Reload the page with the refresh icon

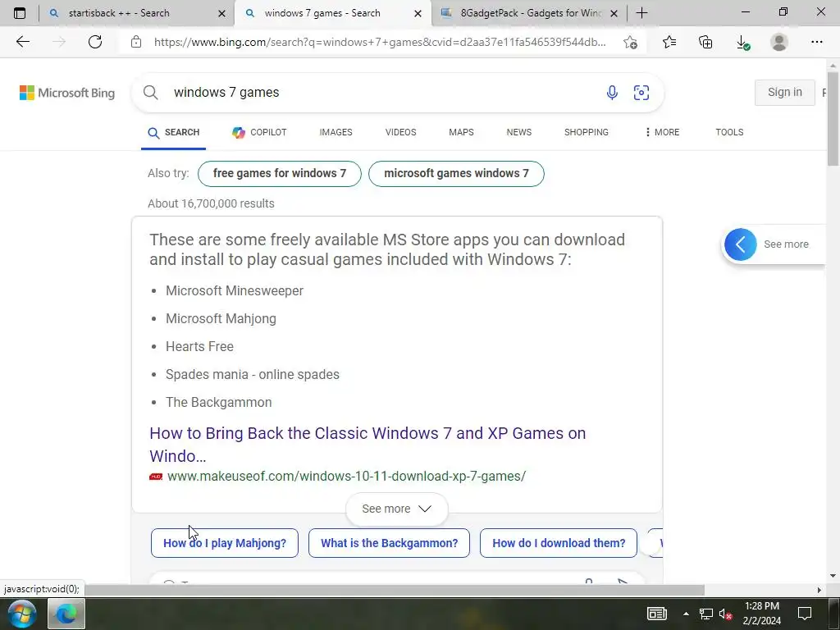click(95, 42)
